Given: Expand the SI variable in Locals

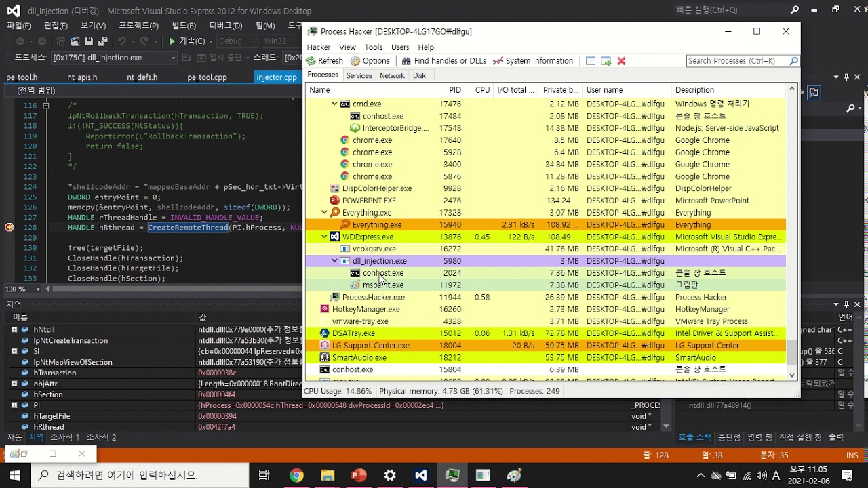Looking at the screenshot, I should pos(14,351).
